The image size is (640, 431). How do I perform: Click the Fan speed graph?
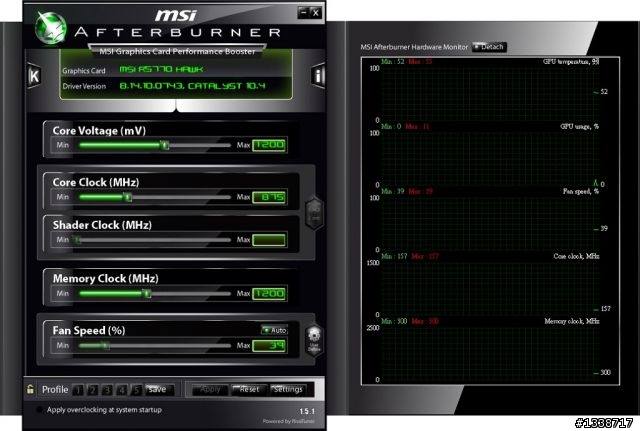490,224
